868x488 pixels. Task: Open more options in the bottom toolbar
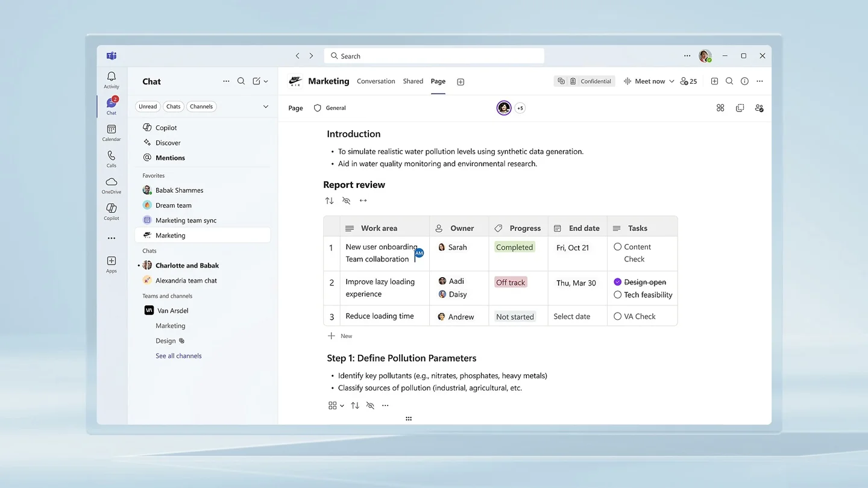(385, 405)
